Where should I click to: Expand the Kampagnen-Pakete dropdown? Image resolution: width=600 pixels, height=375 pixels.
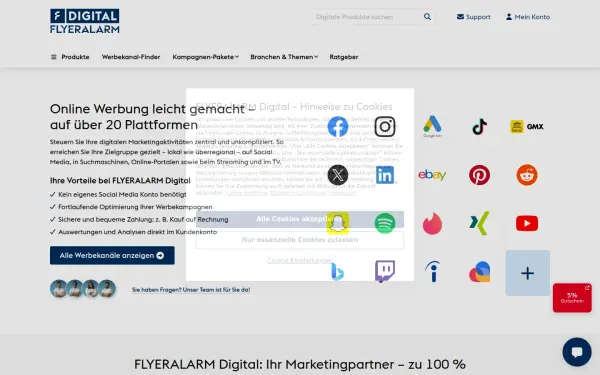(205, 57)
